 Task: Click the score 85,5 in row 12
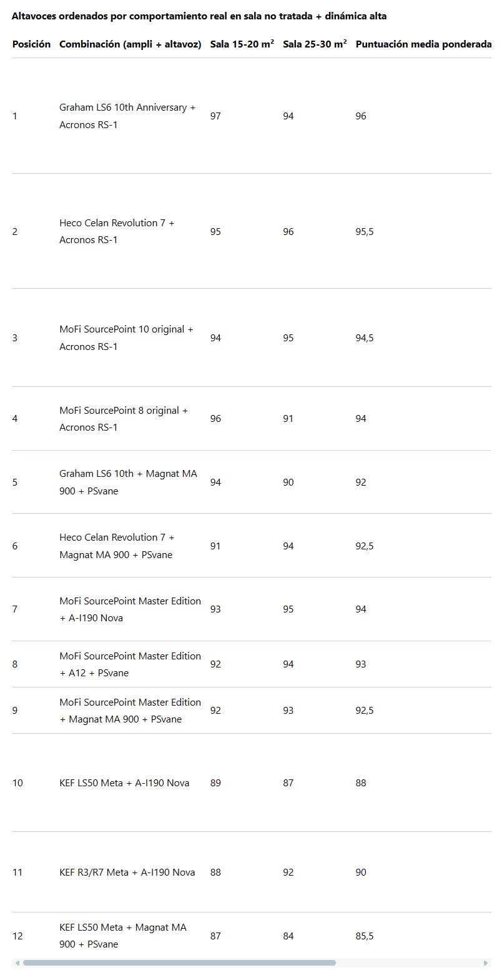click(x=364, y=936)
